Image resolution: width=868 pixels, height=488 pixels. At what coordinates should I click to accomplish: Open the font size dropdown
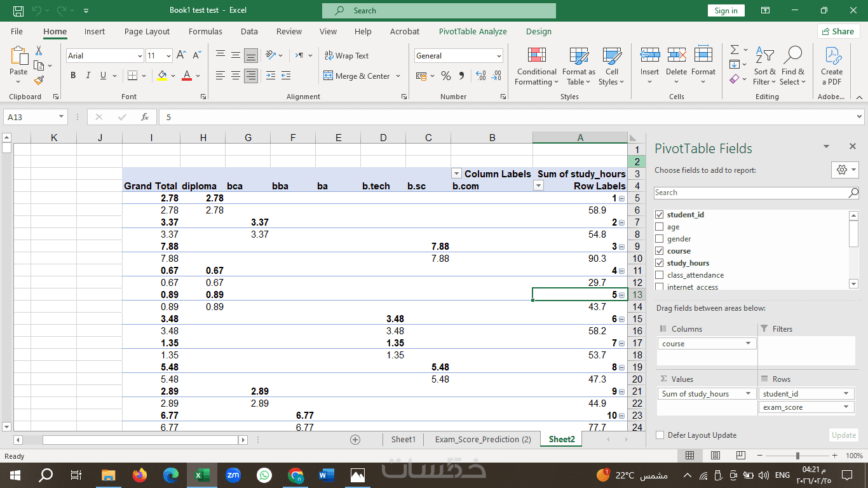[168, 56]
